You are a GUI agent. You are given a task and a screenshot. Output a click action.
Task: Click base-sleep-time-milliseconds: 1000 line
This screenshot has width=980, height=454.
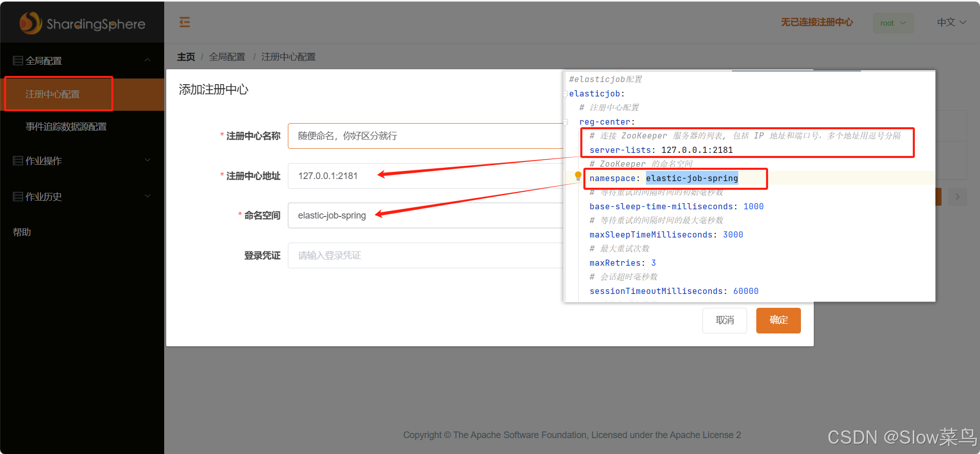pos(676,206)
